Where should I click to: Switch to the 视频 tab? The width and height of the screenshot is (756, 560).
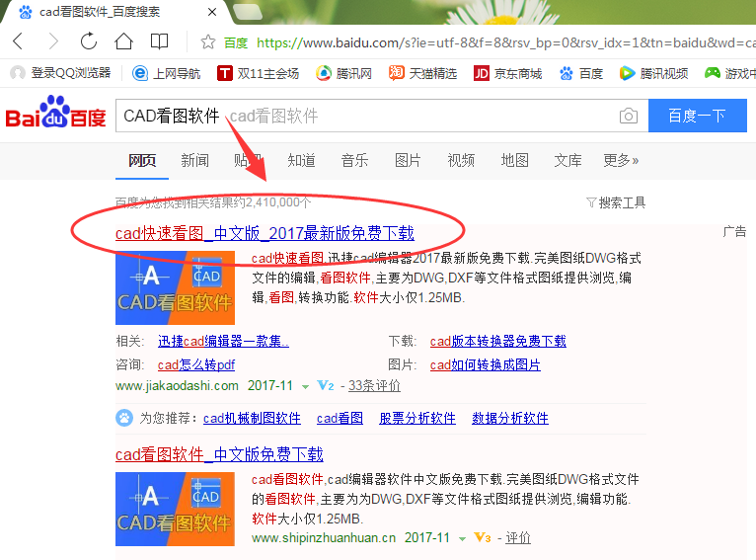461,160
